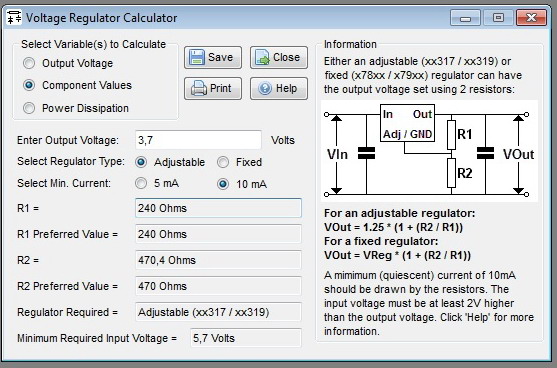Click the Close button with arrow icon

pyautogui.click(x=279, y=57)
